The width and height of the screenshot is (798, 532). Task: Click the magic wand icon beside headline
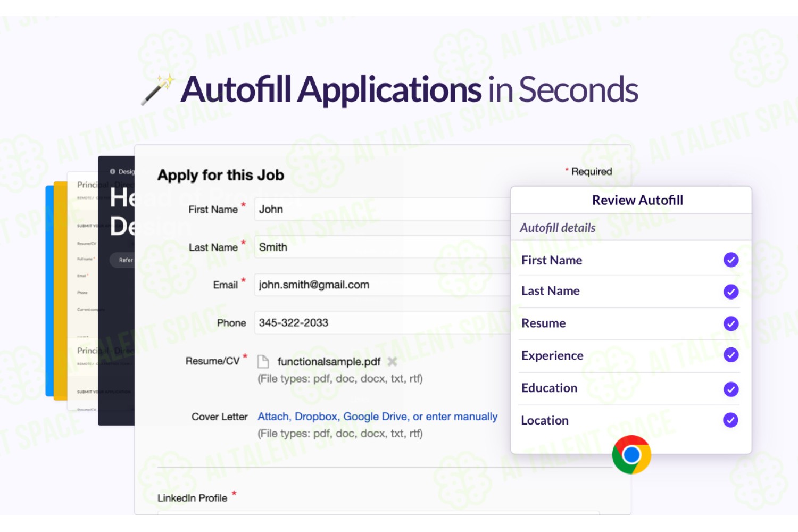158,89
